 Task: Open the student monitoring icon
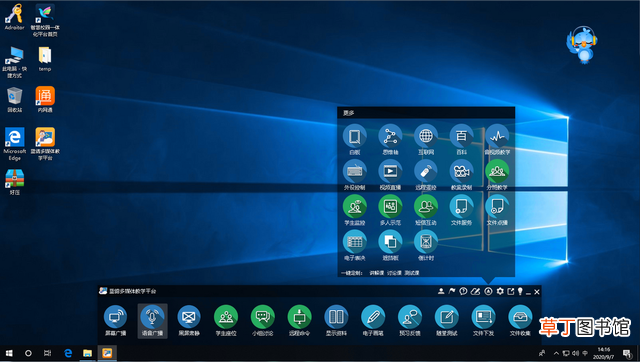coord(355,207)
